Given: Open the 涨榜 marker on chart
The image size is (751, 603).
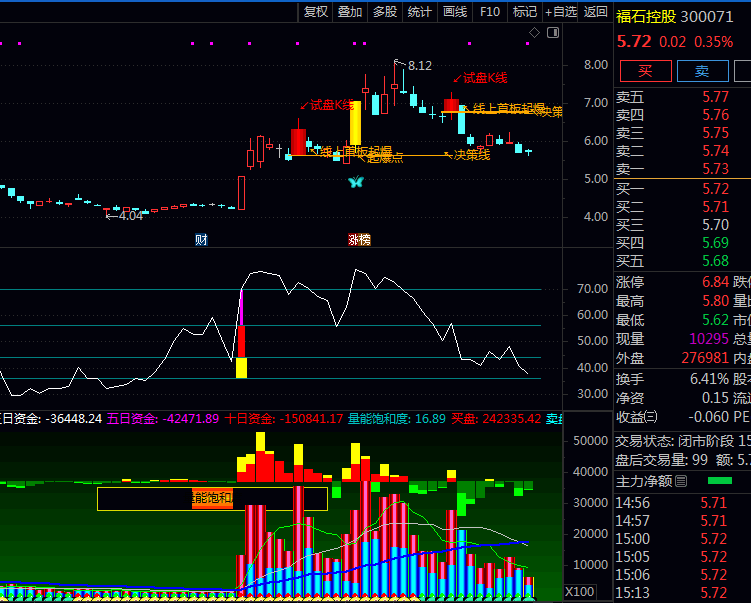Looking at the screenshot, I should tap(358, 240).
